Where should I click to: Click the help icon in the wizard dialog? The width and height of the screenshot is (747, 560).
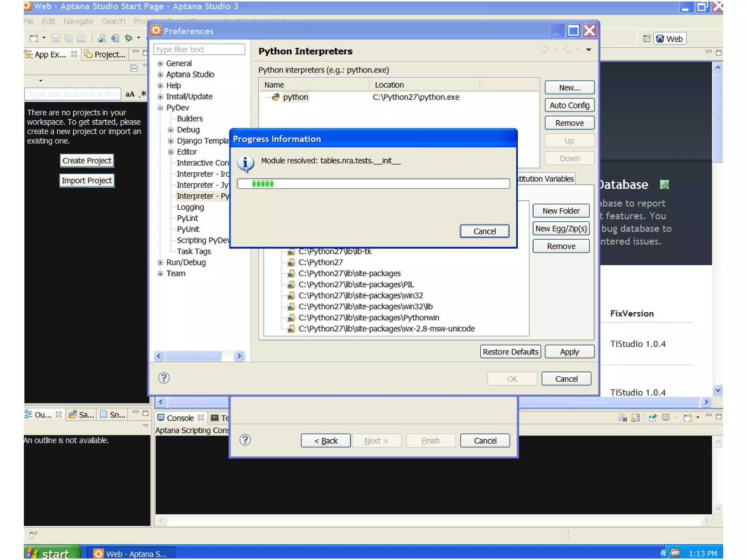[x=245, y=440]
